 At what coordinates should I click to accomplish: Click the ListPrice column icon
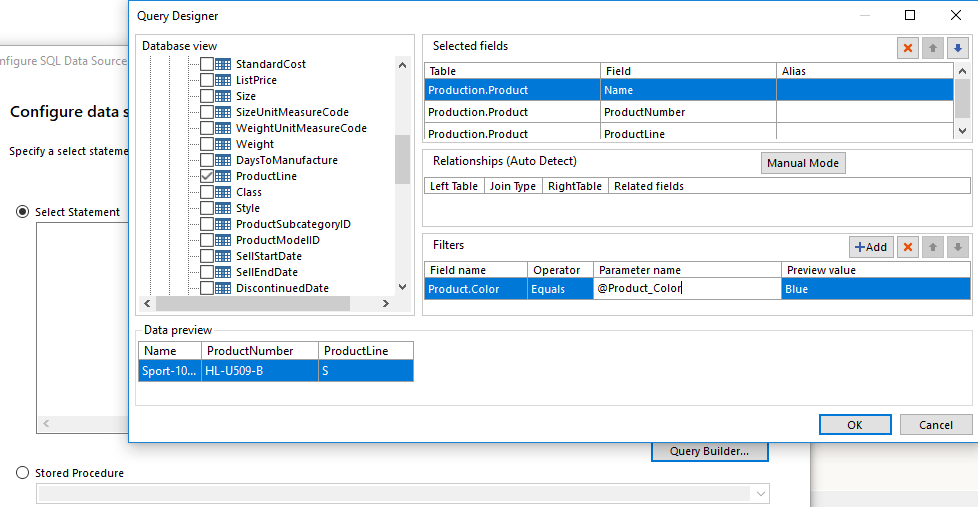tap(223, 80)
